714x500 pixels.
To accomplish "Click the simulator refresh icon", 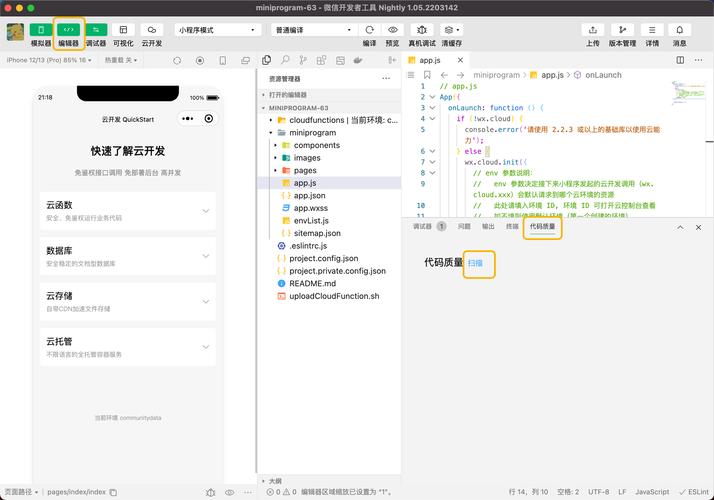I will click(x=177, y=61).
